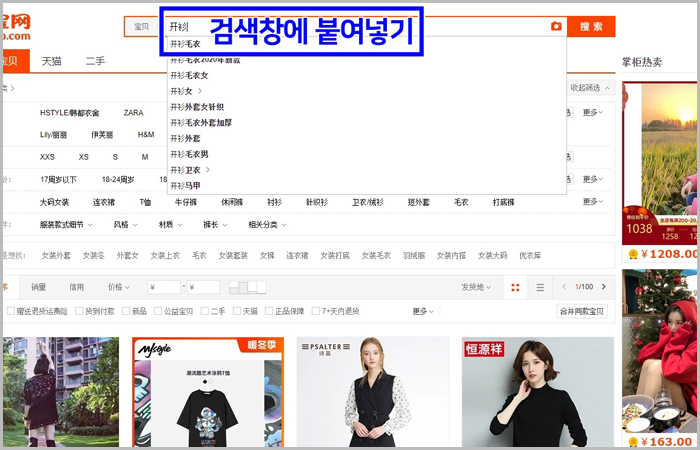Filter by H&M brand
Screen dimensions: 700x450
click(x=146, y=134)
